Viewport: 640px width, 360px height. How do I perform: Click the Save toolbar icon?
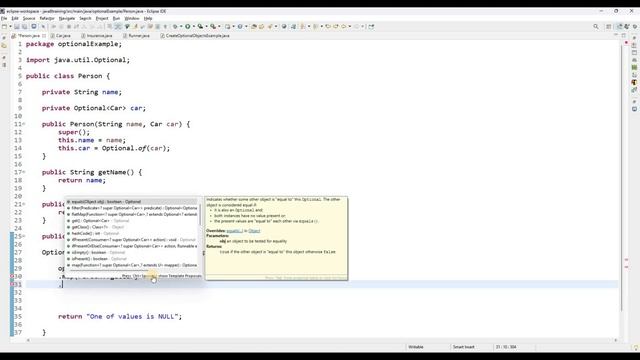(17, 27)
